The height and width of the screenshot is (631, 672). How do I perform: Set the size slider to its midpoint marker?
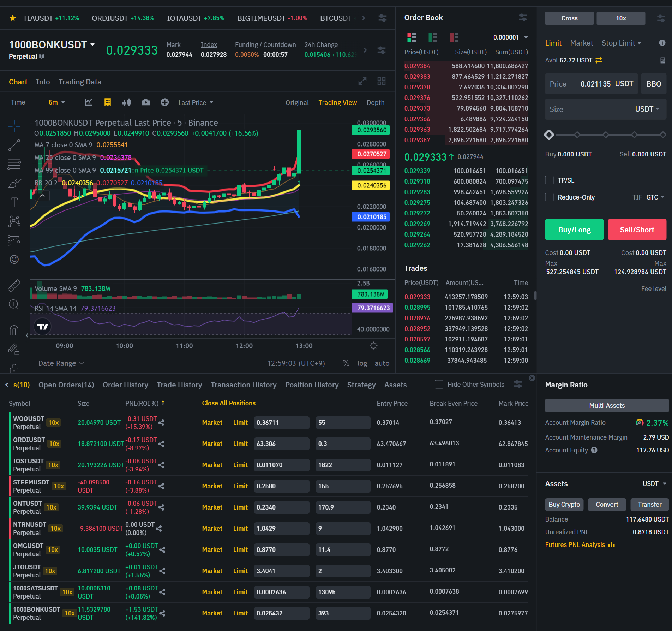click(x=606, y=135)
